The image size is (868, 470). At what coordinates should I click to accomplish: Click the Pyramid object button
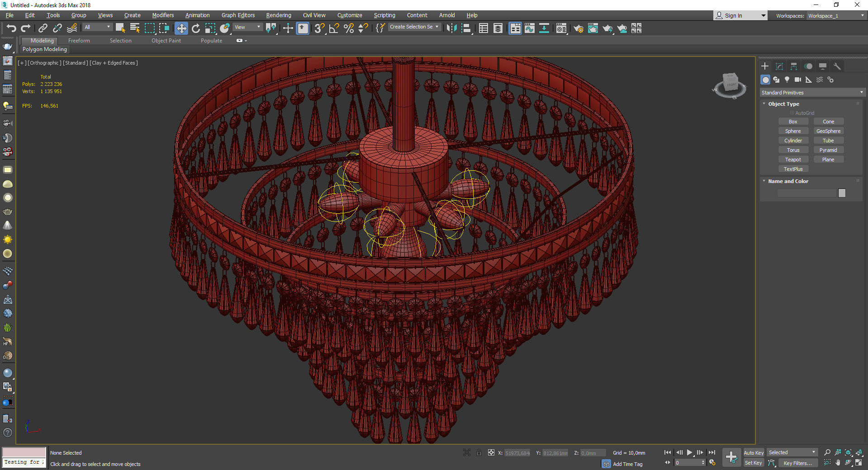point(828,150)
